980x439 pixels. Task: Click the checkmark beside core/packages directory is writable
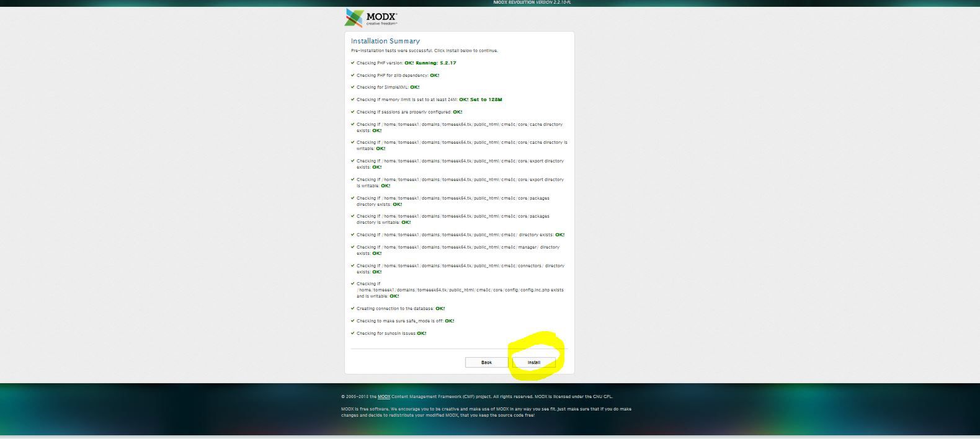(x=353, y=216)
